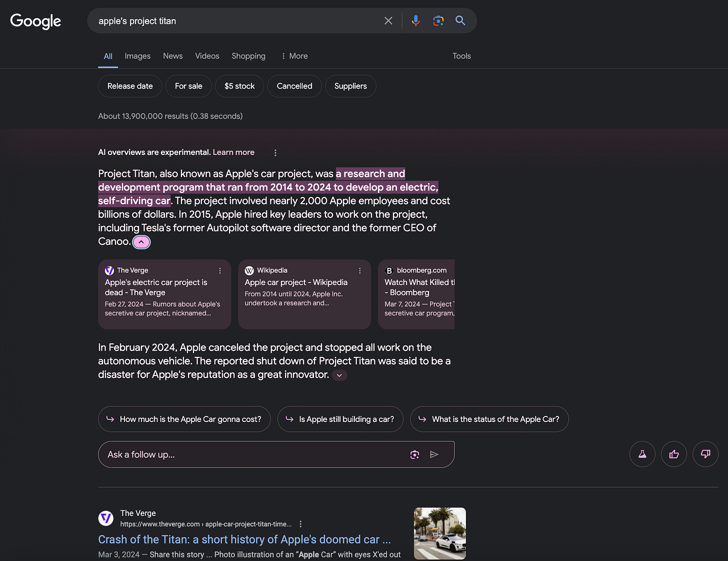Open three-dot menu beside theverge.com URL
Screen dimensions: 728x561
click(x=300, y=524)
